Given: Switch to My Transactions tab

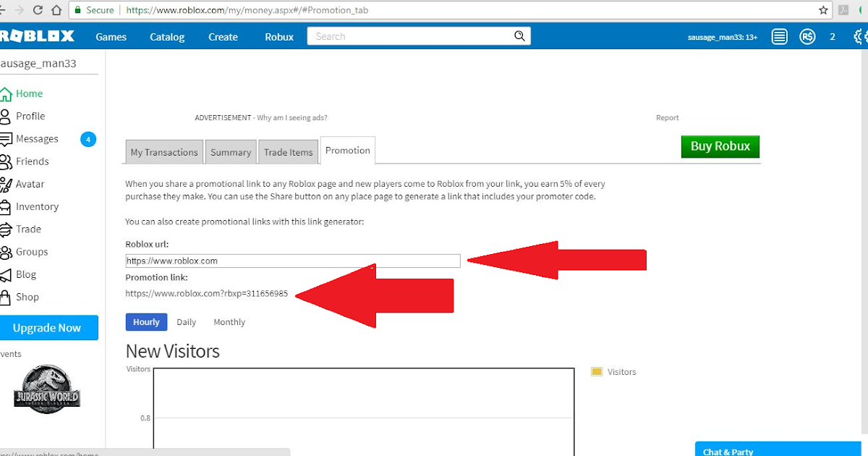Looking at the screenshot, I should coord(164,152).
